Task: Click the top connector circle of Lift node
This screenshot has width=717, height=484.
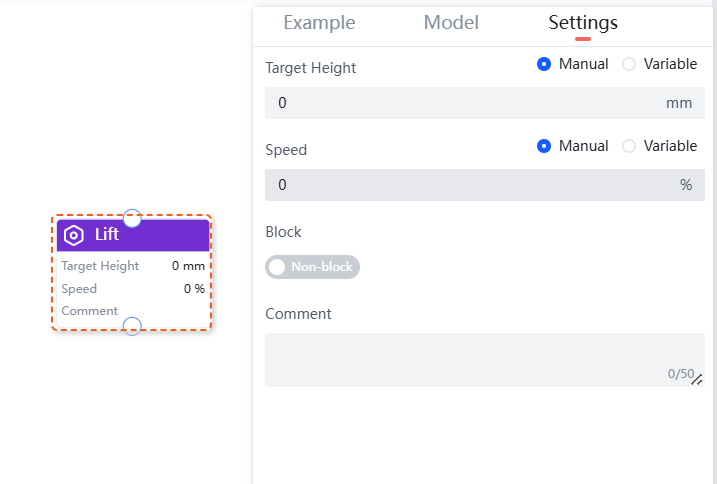Action: pos(132,218)
